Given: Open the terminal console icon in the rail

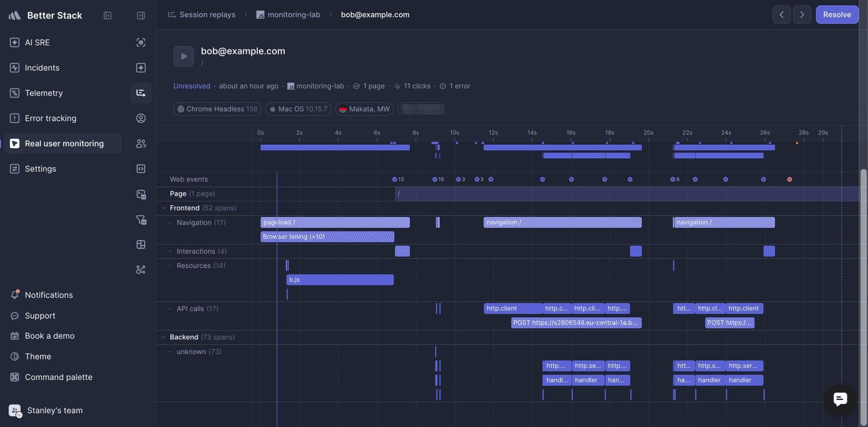Looking at the screenshot, I should (141, 194).
